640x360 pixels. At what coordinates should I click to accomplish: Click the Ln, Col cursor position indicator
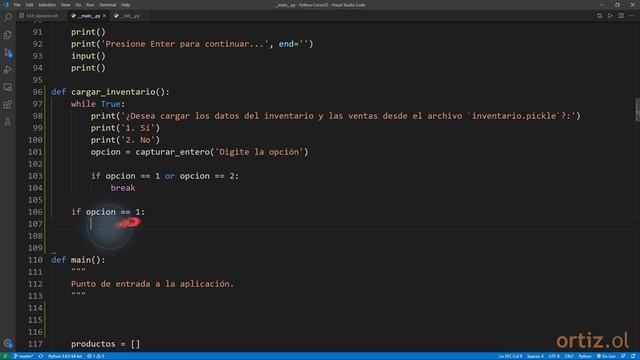510,356
